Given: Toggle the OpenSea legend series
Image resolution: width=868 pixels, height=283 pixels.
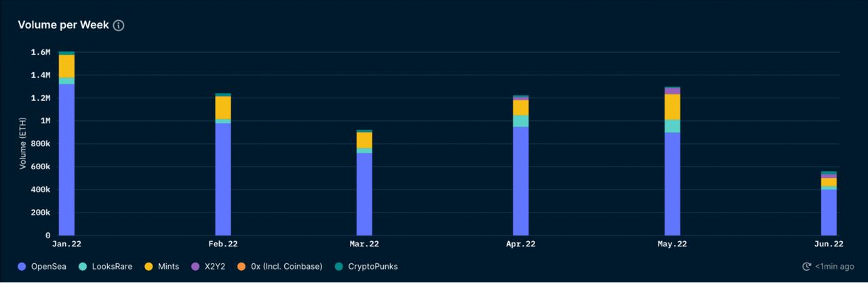Looking at the screenshot, I should pyautogui.click(x=47, y=267).
